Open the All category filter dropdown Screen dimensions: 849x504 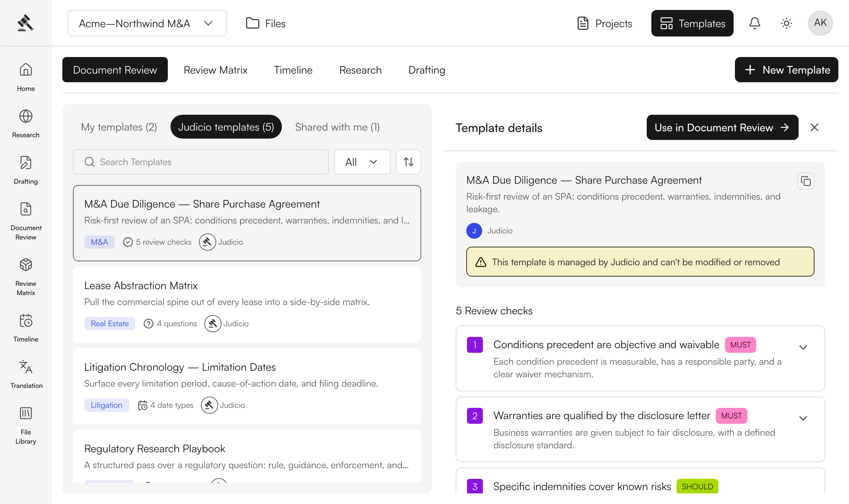[362, 162]
